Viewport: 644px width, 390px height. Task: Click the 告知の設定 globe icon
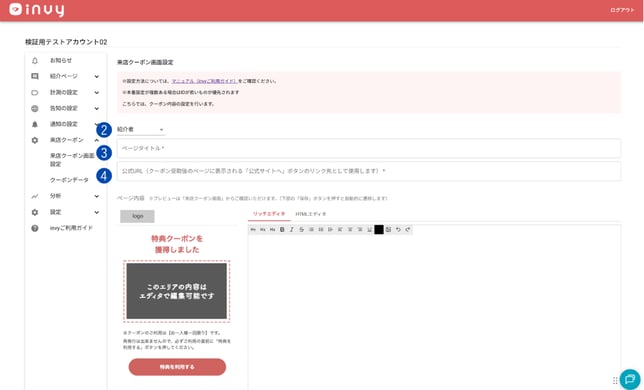35,108
